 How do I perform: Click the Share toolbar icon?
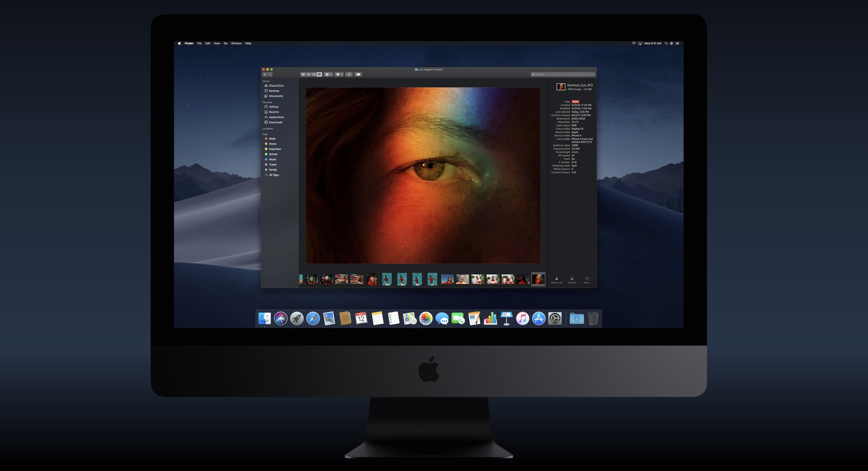(x=349, y=74)
